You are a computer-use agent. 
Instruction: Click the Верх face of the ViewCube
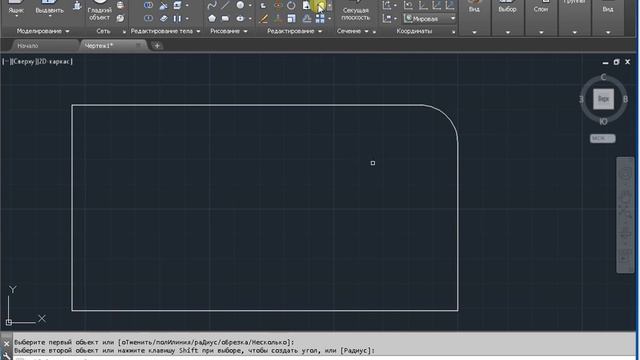point(603,99)
